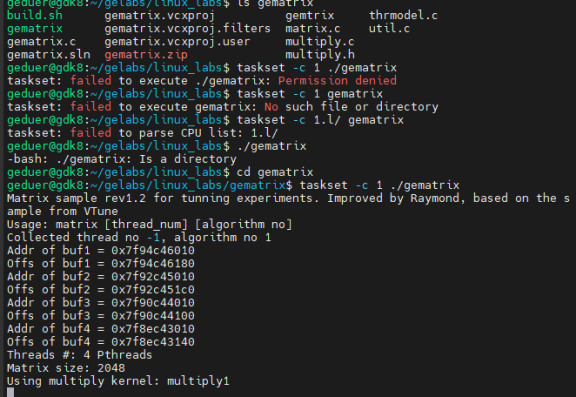
Task: Click the 'failed to parse CPU list' line
Action: coord(143,133)
